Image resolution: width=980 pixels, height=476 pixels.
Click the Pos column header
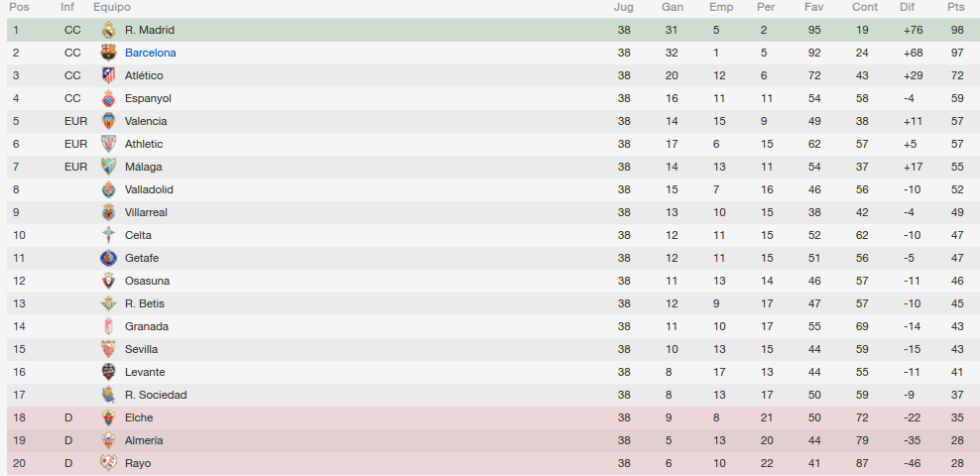coord(19,8)
